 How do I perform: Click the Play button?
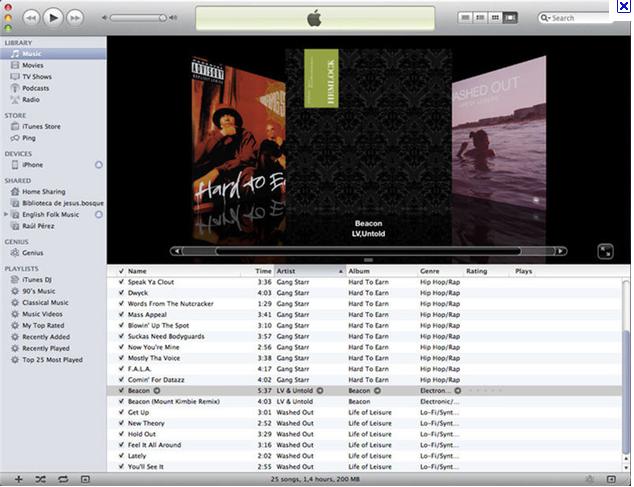click(x=53, y=17)
